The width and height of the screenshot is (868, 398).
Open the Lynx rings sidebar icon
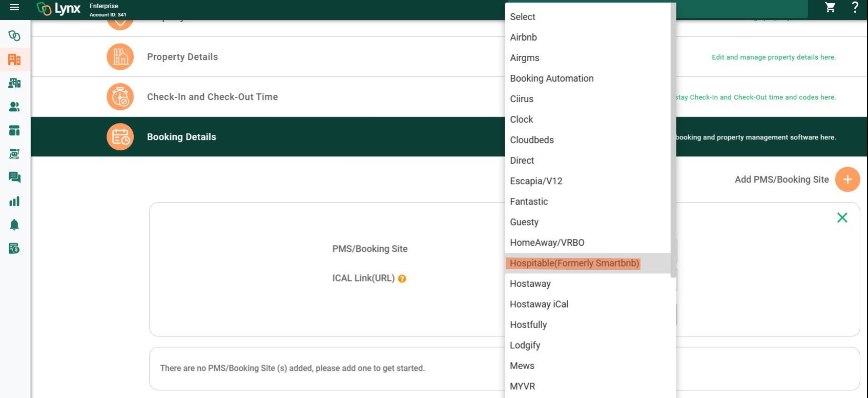(14, 35)
